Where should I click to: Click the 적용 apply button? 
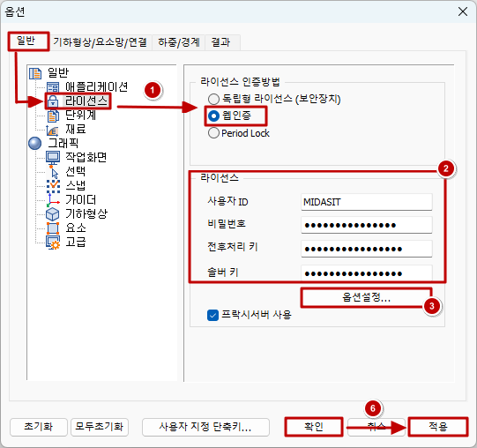click(438, 427)
